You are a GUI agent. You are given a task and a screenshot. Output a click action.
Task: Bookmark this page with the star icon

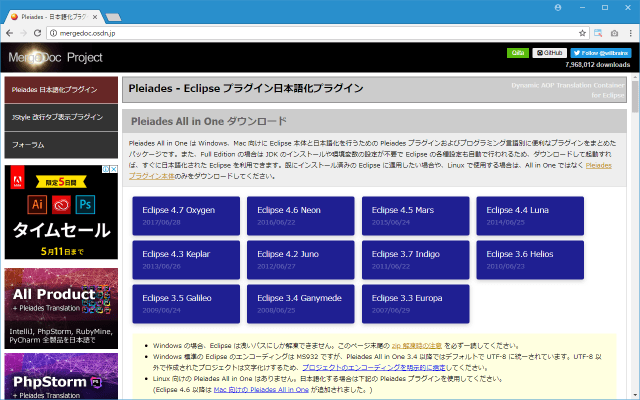pyautogui.click(x=582, y=33)
